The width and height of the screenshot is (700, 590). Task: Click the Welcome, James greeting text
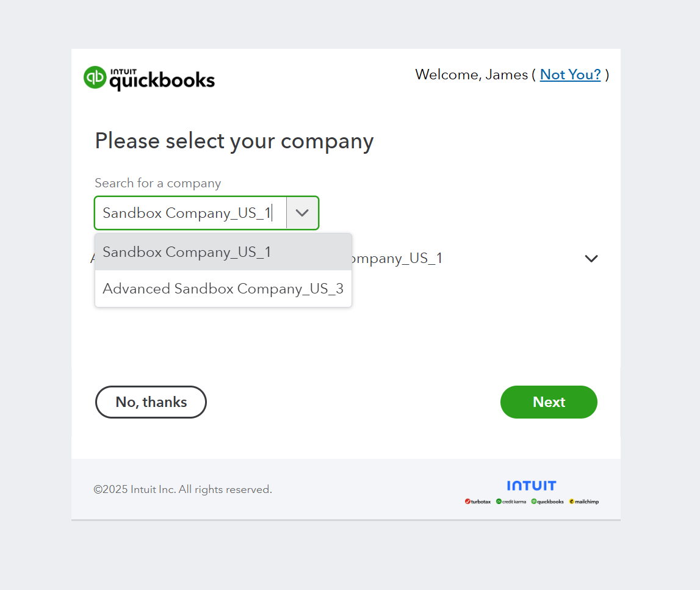click(471, 74)
